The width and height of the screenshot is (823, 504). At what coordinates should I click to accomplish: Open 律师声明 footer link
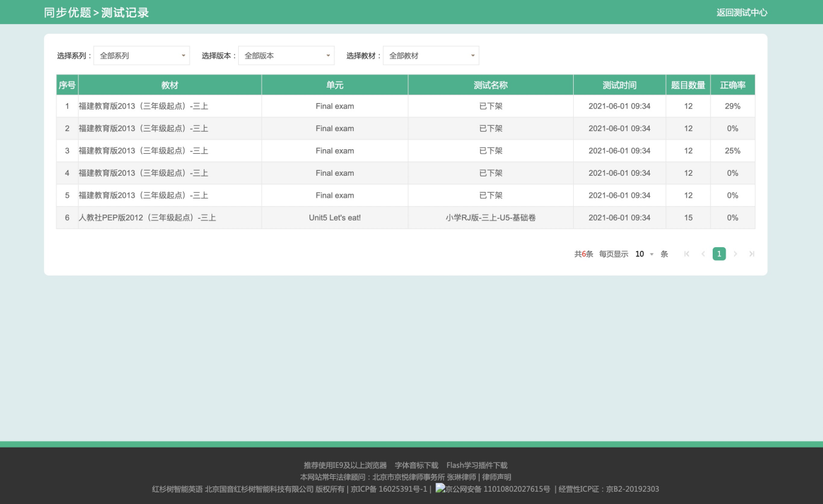click(497, 477)
